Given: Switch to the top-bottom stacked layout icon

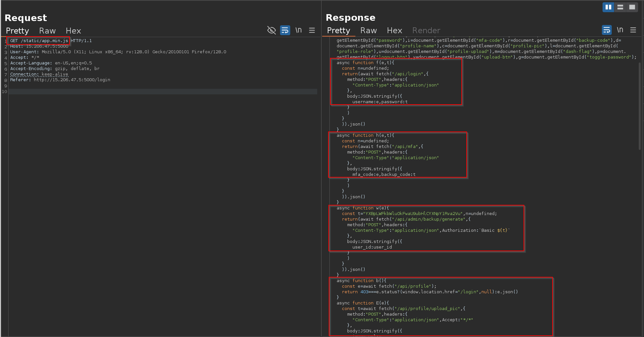Looking at the screenshot, I should tap(620, 7).
